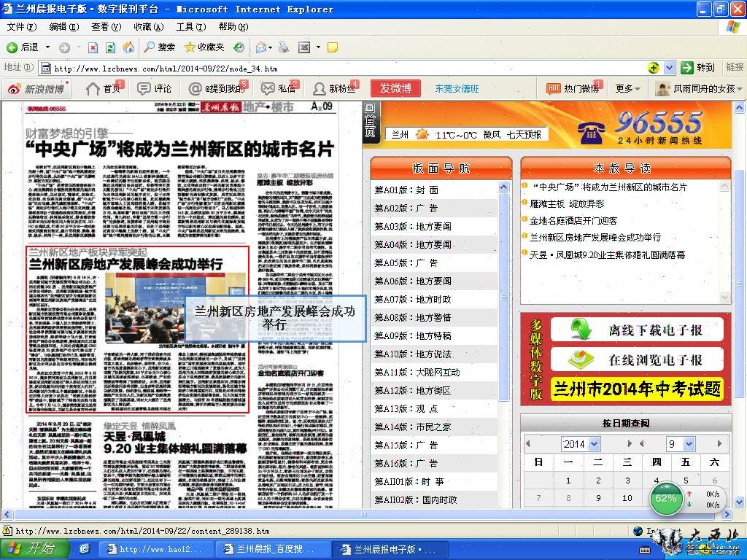
Task: Open the 工具(T) menu
Action: 190,27
